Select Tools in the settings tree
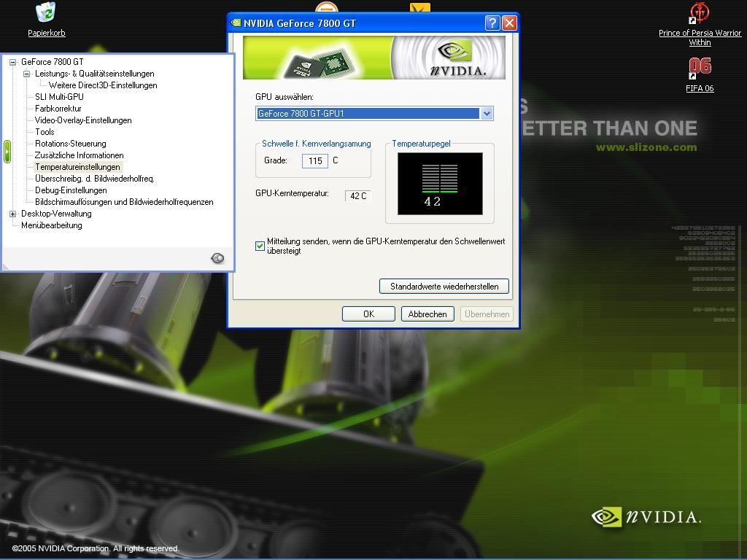 44,132
